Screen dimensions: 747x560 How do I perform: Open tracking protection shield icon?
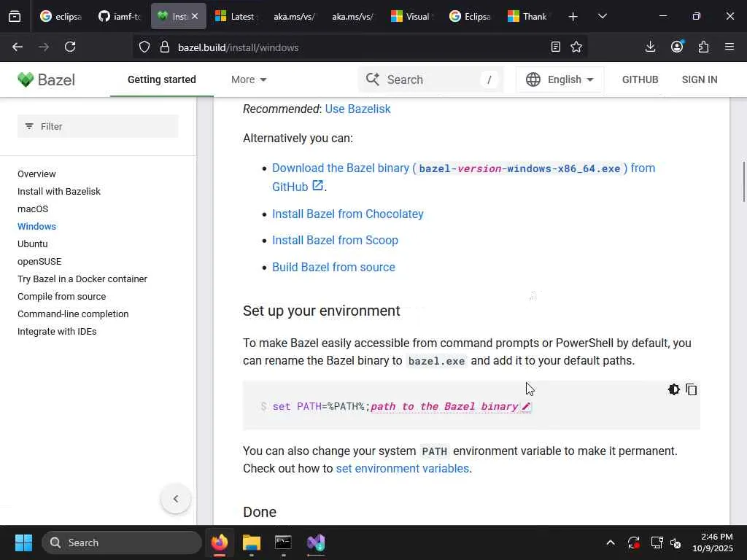pos(144,47)
